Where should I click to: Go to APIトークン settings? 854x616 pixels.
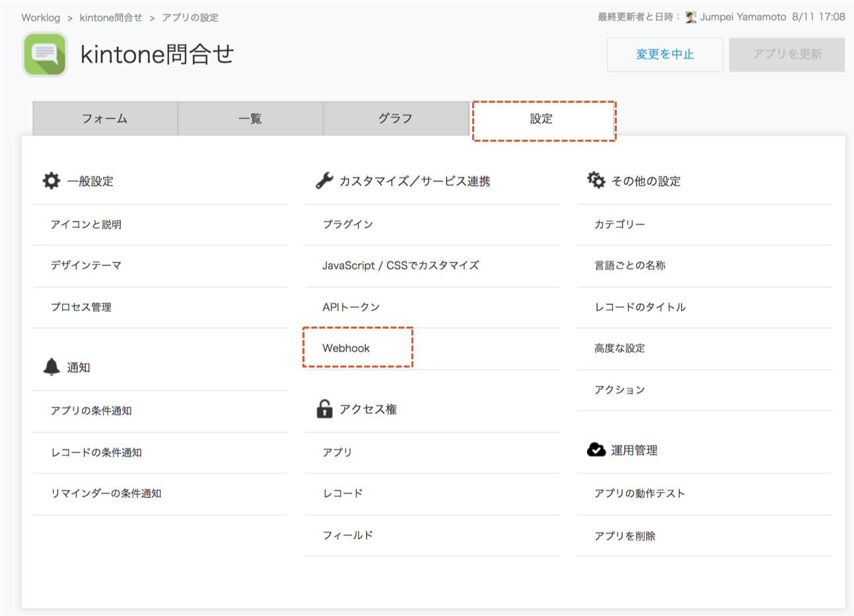pos(351,307)
